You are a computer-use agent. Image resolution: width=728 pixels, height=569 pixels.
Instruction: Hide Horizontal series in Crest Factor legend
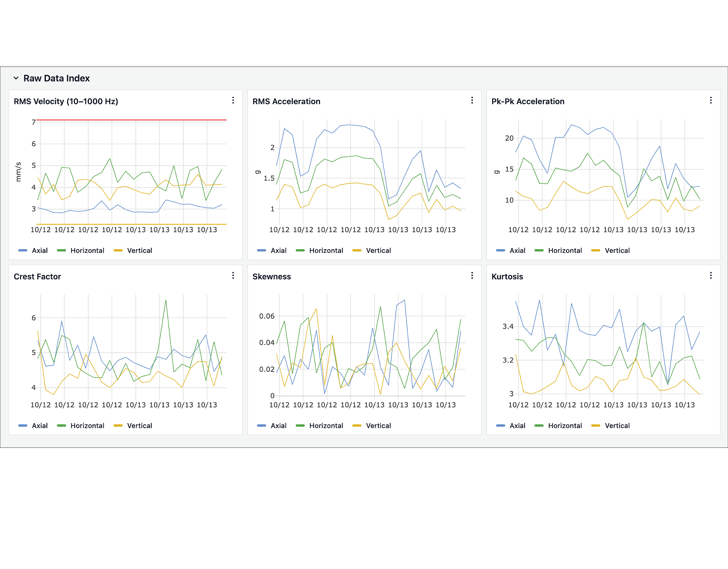(87, 426)
